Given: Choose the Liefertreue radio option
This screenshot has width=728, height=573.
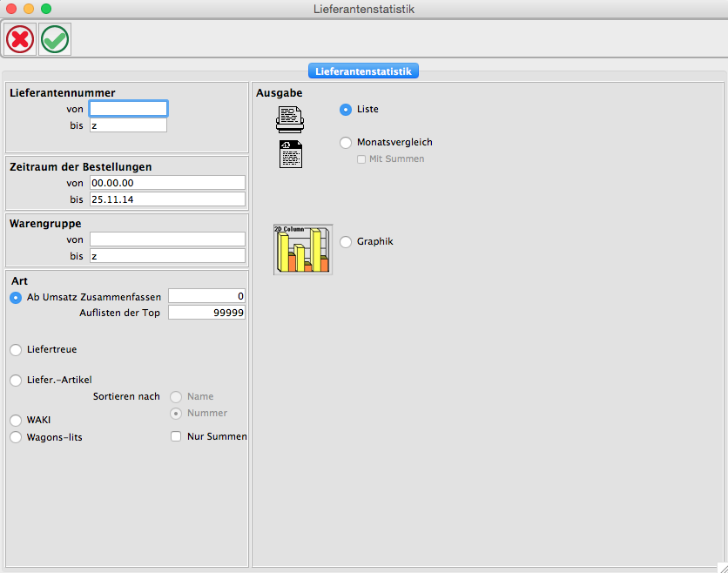Looking at the screenshot, I should 16,350.
